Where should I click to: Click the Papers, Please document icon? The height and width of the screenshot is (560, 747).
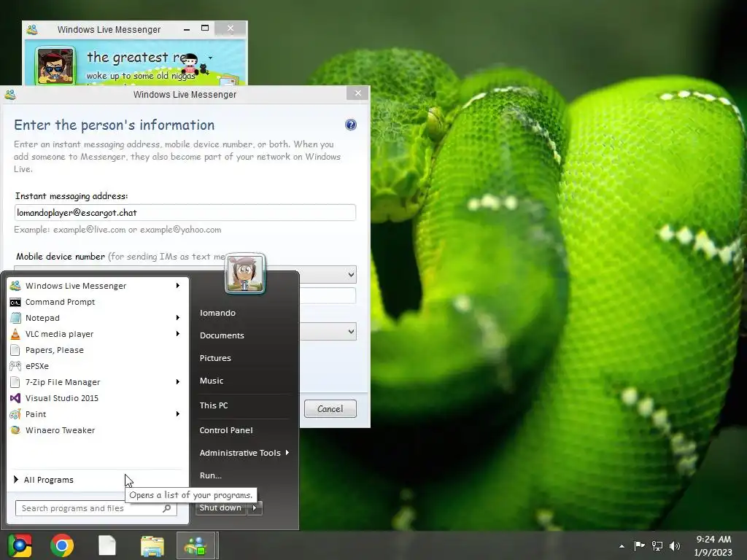[x=15, y=350]
